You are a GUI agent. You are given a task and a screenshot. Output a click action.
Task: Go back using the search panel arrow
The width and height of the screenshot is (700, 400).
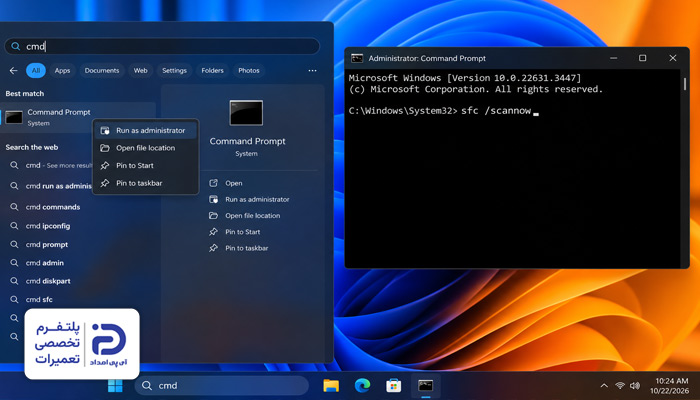click(x=13, y=71)
